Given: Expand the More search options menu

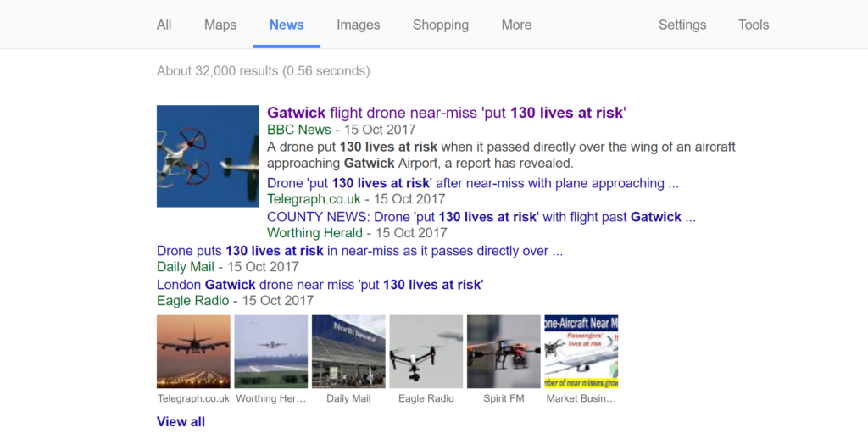Looking at the screenshot, I should (x=516, y=25).
